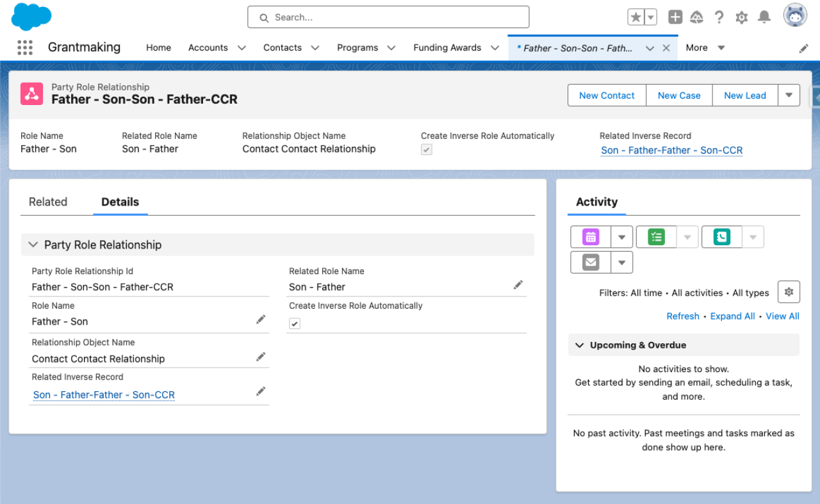This screenshot has height=504, width=820.
Task: Open the App Launcher grid icon
Action: click(x=25, y=47)
